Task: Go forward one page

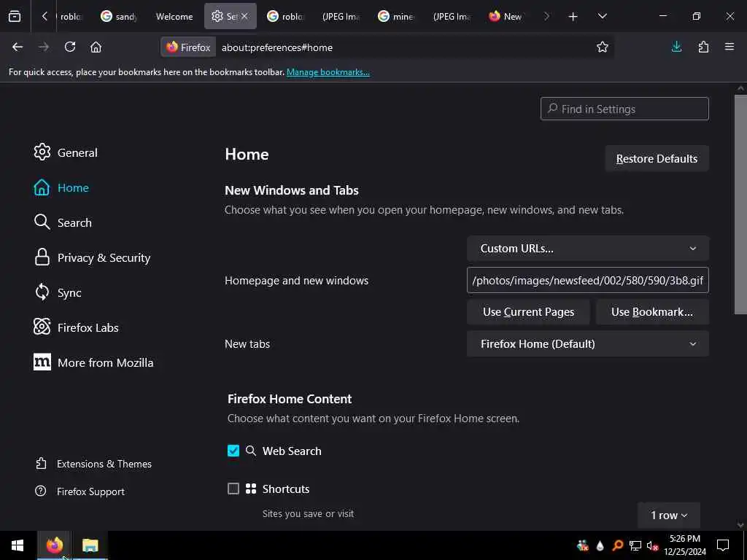Action: coord(44,47)
